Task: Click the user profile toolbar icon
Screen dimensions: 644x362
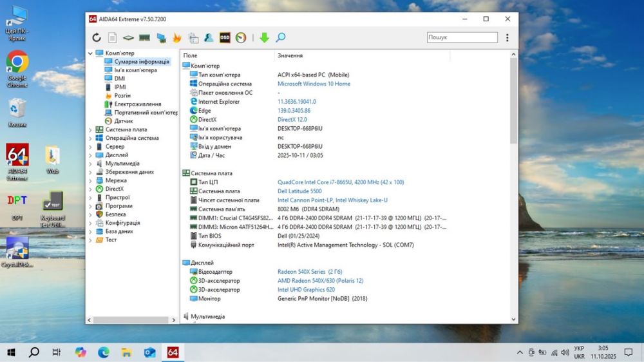Action: [209, 38]
